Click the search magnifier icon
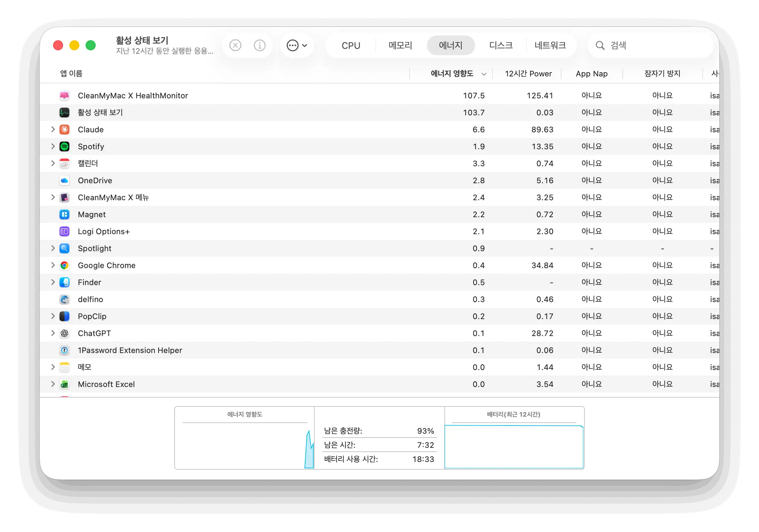 click(600, 45)
